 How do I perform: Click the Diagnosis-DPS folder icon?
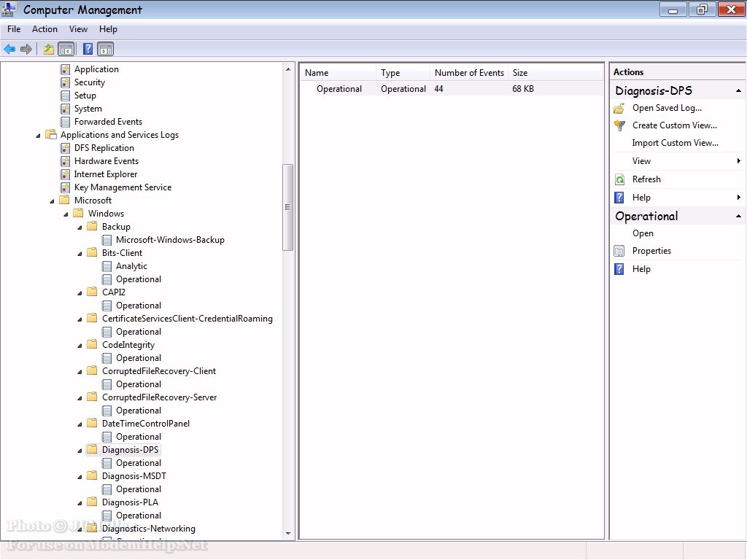(92, 449)
